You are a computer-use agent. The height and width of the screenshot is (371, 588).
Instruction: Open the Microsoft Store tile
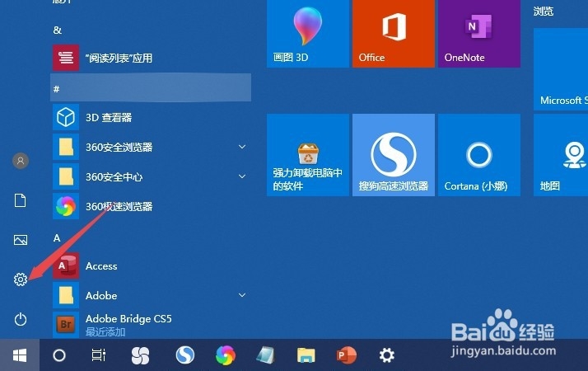pyautogui.click(x=561, y=69)
